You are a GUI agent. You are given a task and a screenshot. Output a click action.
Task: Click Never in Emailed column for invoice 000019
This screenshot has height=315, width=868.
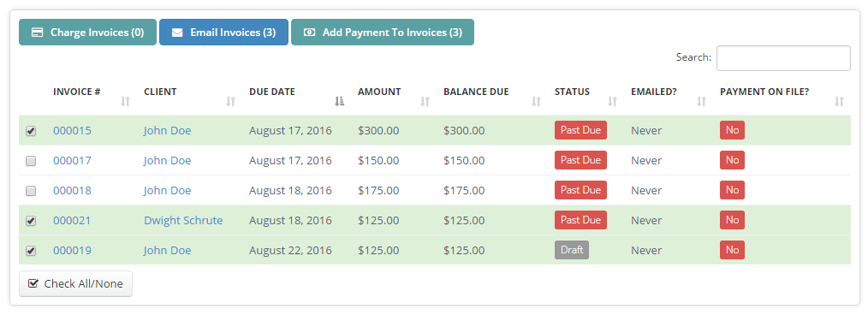point(646,250)
